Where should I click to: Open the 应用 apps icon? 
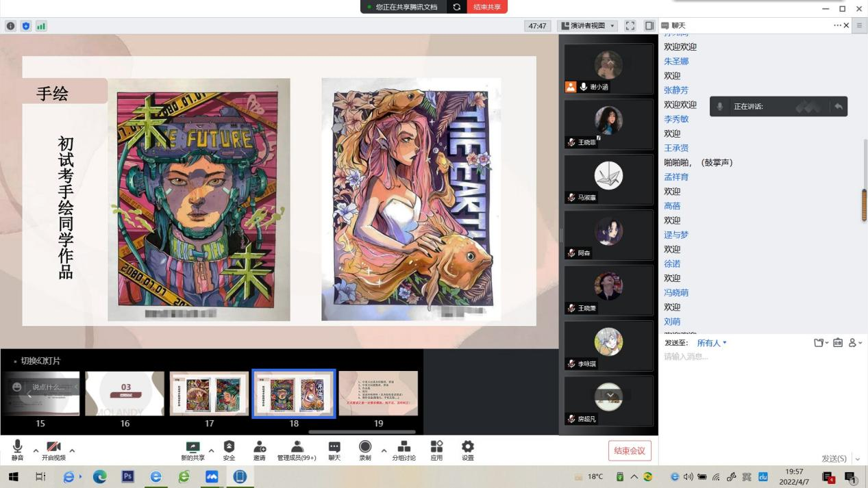[x=436, y=450]
